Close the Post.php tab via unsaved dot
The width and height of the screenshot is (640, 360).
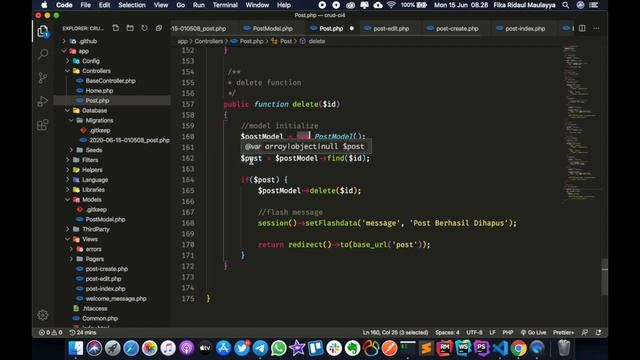(351, 29)
